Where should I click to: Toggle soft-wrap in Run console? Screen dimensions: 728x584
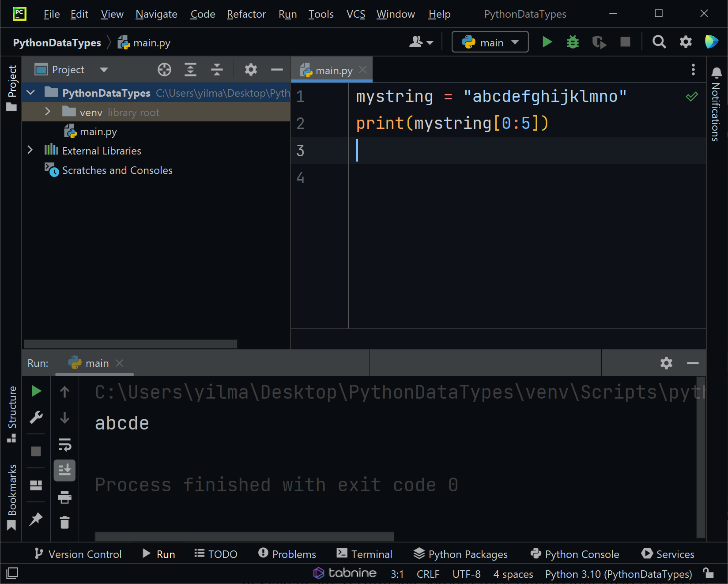click(64, 445)
